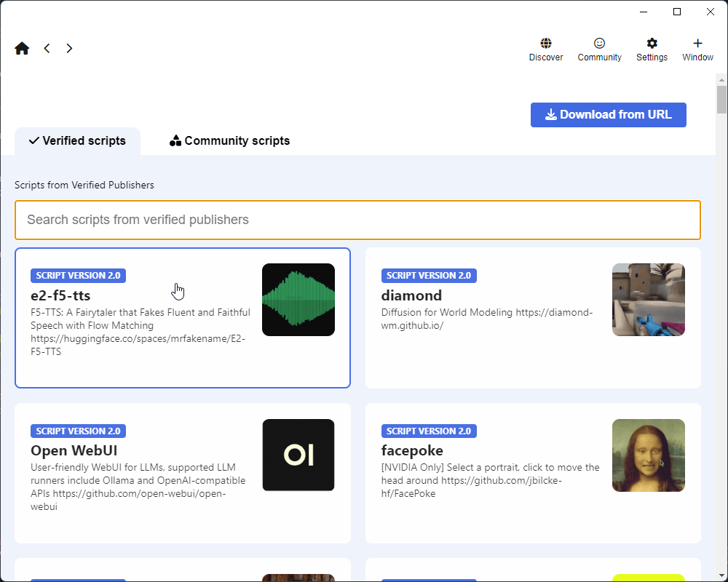The image size is (728, 582).
Task: Open the diamond game thumbnail
Action: pyautogui.click(x=649, y=300)
